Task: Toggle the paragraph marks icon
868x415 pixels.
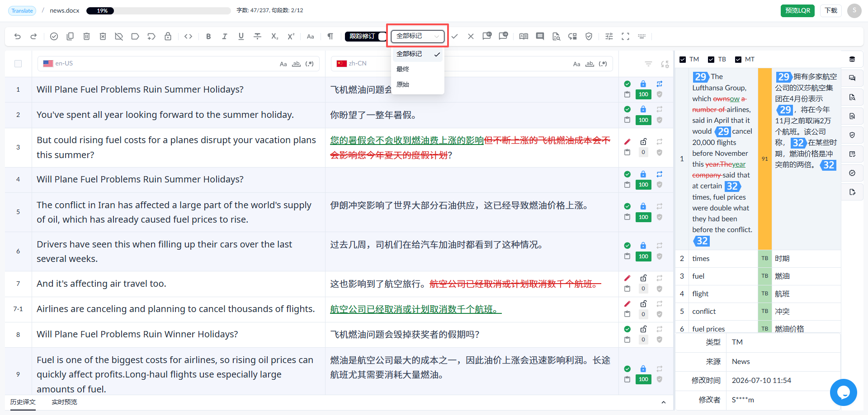Action: pos(330,37)
